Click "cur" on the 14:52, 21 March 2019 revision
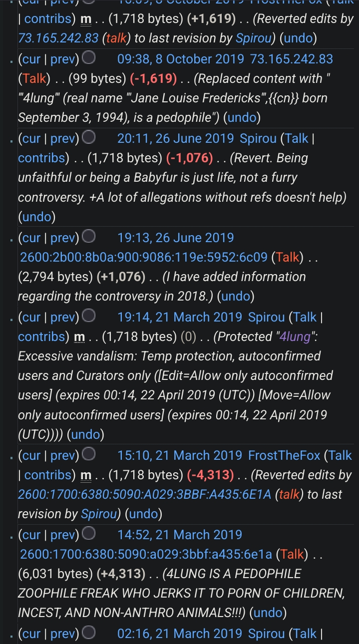The height and width of the screenshot is (644, 359). coord(31,534)
